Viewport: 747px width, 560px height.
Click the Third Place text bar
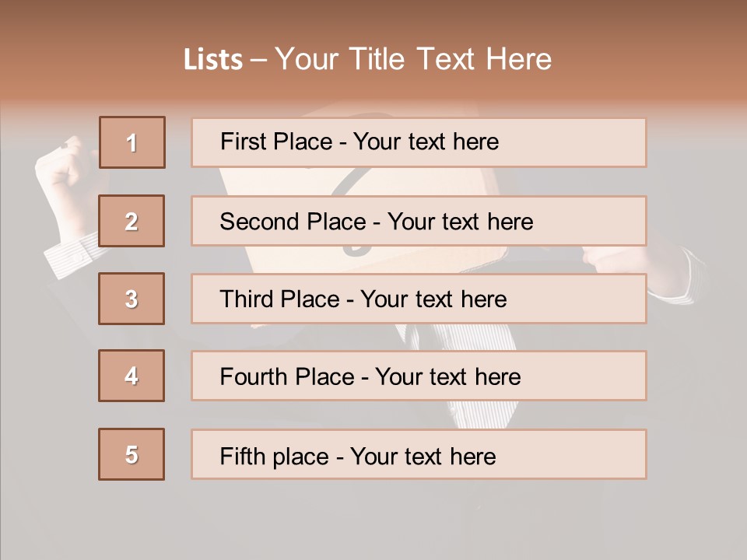point(419,299)
